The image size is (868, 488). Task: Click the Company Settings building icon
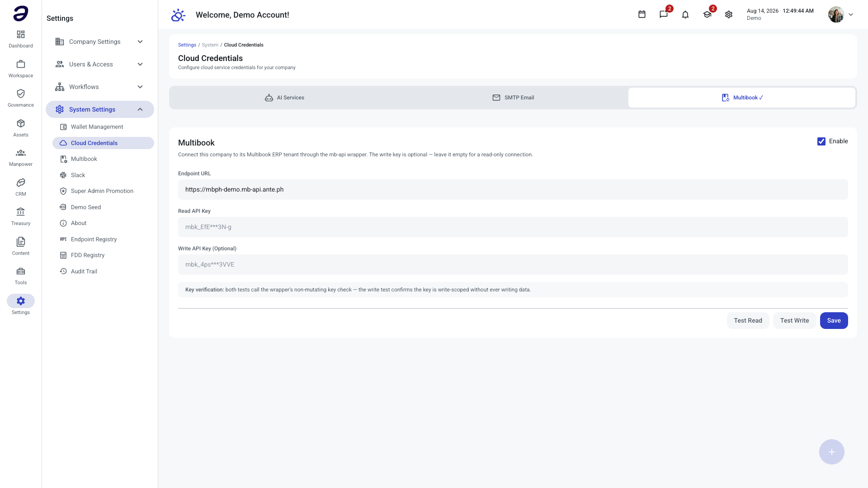click(60, 42)
